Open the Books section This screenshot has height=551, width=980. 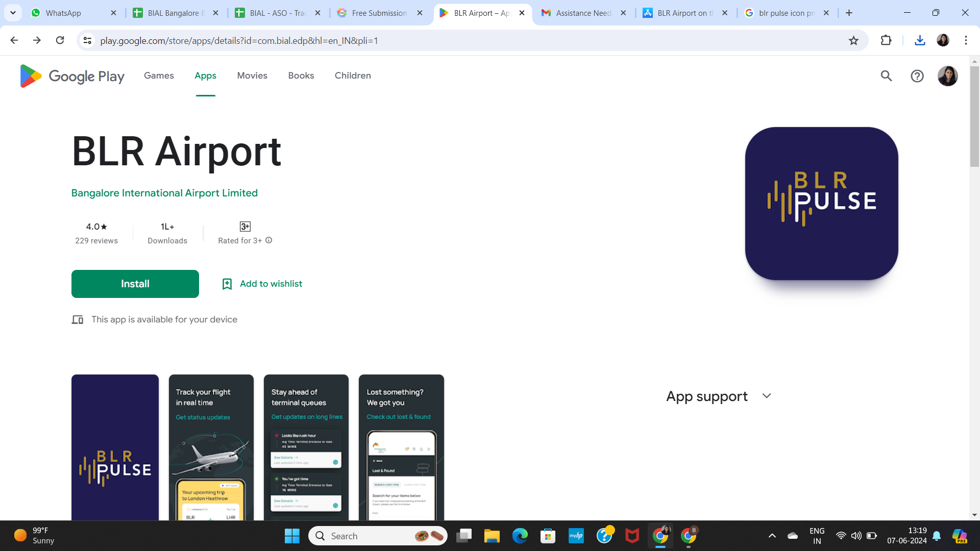[301, 76]
